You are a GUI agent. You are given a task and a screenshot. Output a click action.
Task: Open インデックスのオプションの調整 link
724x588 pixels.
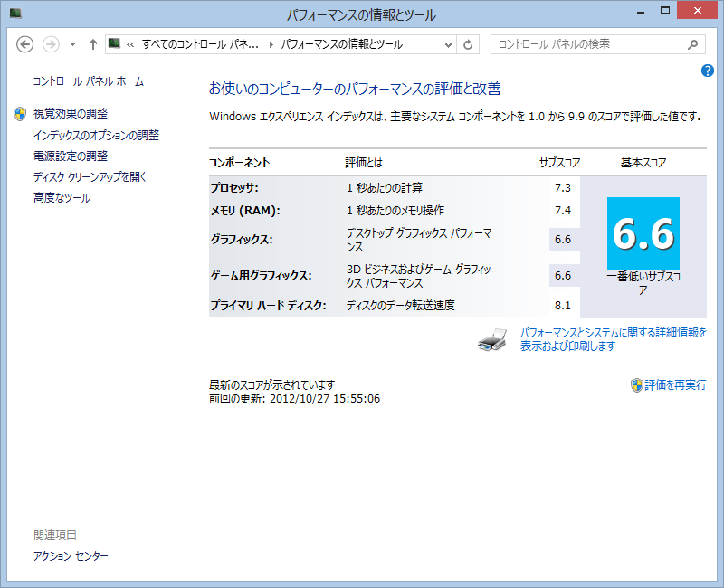[x=96, y=135]
